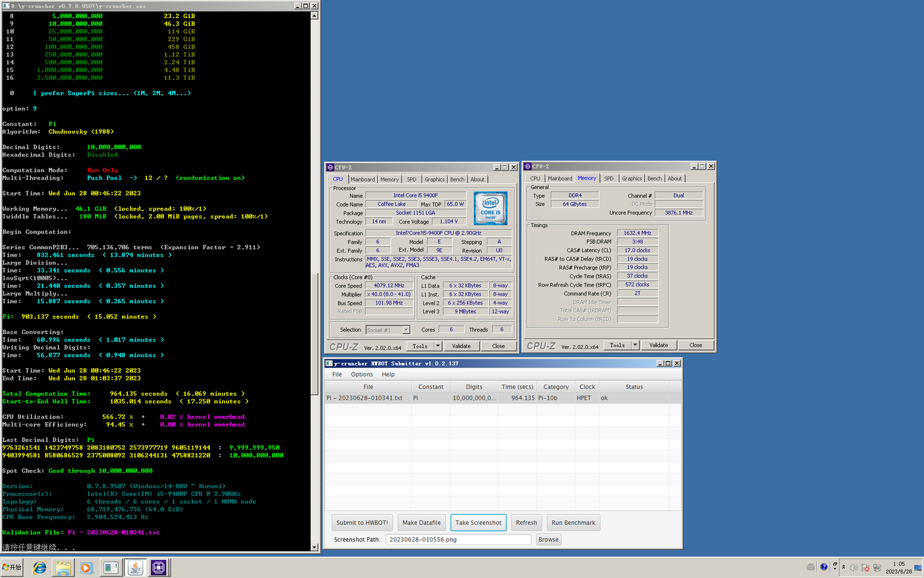The width and height of the screenshot is (924, 578).
Task: Select the SPD tab in the left CPU-Z window
Action: click(x=411, y=180)
